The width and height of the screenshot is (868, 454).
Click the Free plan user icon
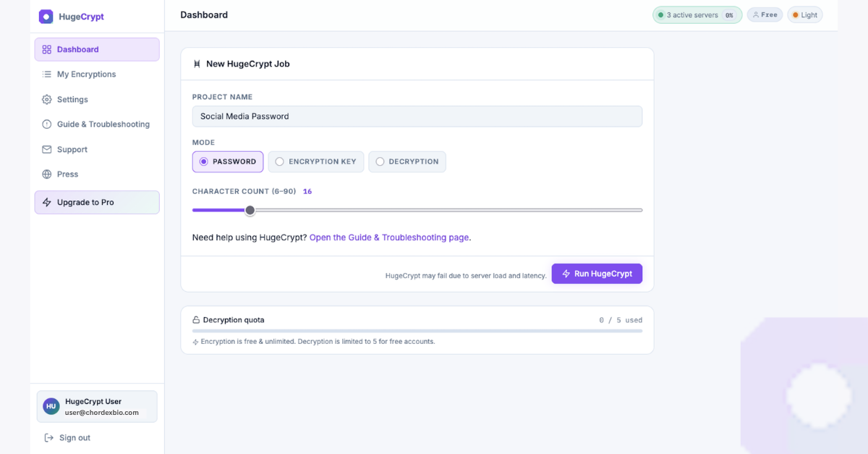click(757, 14)
